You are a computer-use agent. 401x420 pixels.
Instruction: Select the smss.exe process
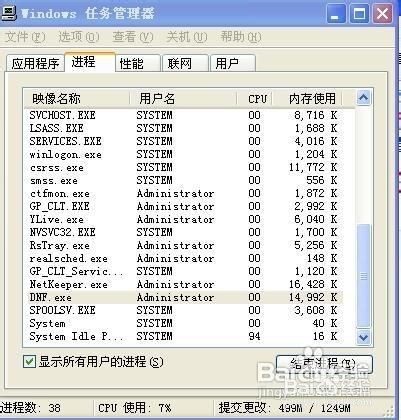click(183, 180)
